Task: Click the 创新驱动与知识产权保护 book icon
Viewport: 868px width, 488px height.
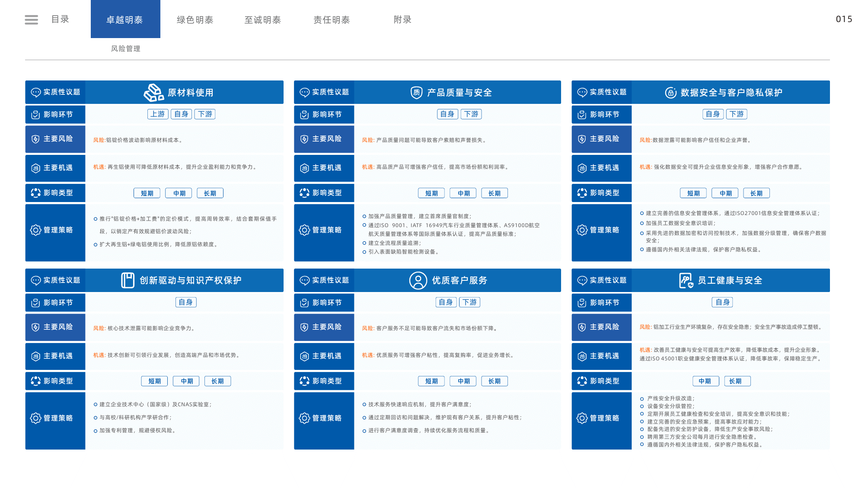Action: 128,280
